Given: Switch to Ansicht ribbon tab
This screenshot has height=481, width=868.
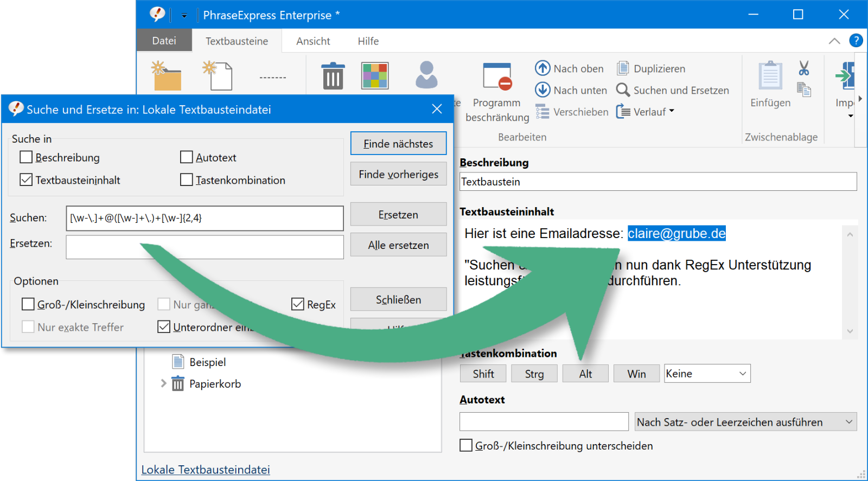Looking at the screenshot, I should click(x=313, y=41).
